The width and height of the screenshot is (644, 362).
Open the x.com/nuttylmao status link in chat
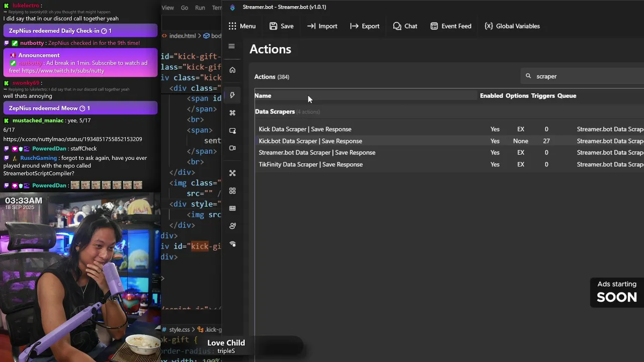[72, 139]
